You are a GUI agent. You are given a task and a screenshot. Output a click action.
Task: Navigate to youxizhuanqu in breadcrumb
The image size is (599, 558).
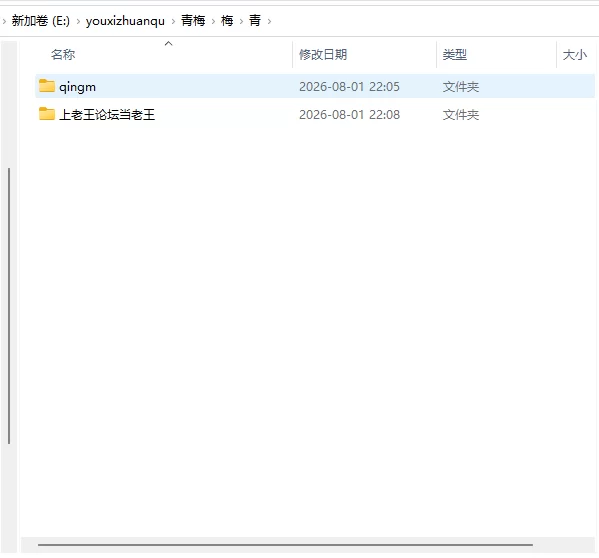125,21
